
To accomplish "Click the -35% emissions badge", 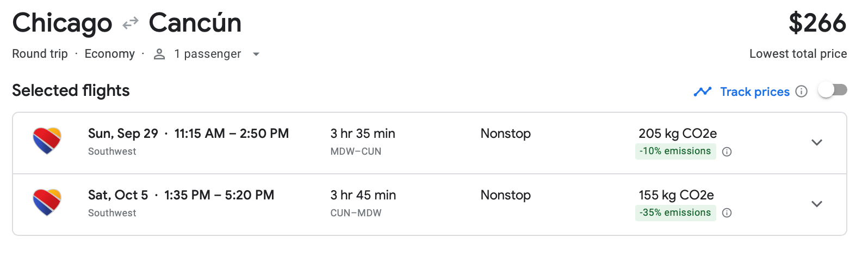I will pos(675,213).
